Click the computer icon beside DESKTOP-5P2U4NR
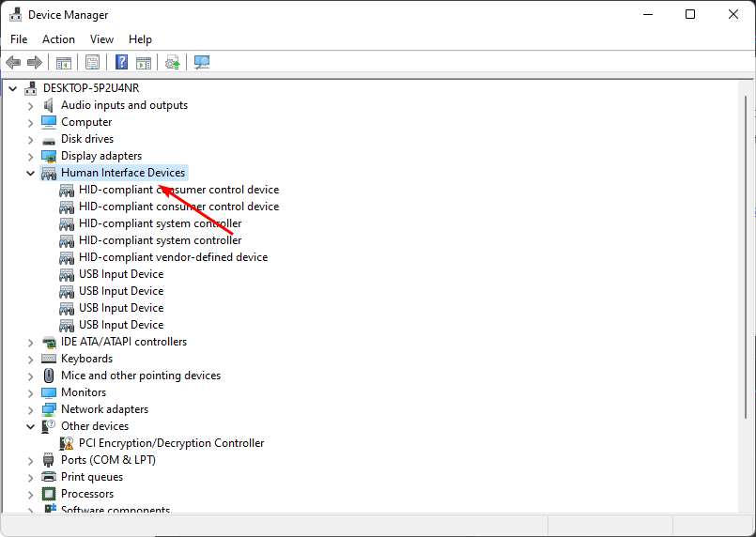 tap(31, 88)
